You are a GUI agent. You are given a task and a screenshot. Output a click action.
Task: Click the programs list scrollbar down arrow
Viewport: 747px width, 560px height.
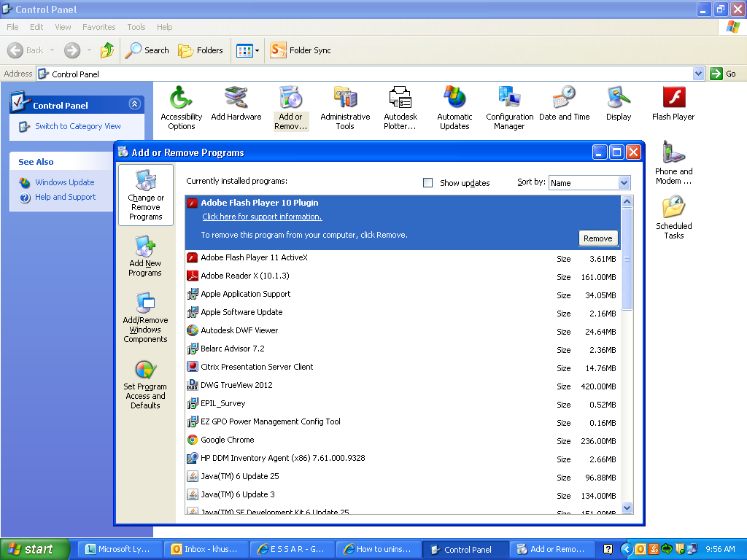(626, 507)
